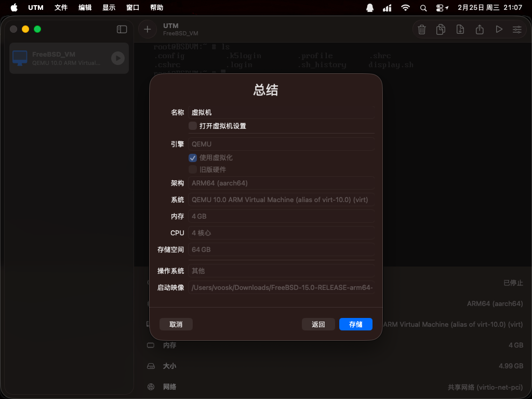
Task: Toggle the sidebar panel icon
Action: pos(122,30)
